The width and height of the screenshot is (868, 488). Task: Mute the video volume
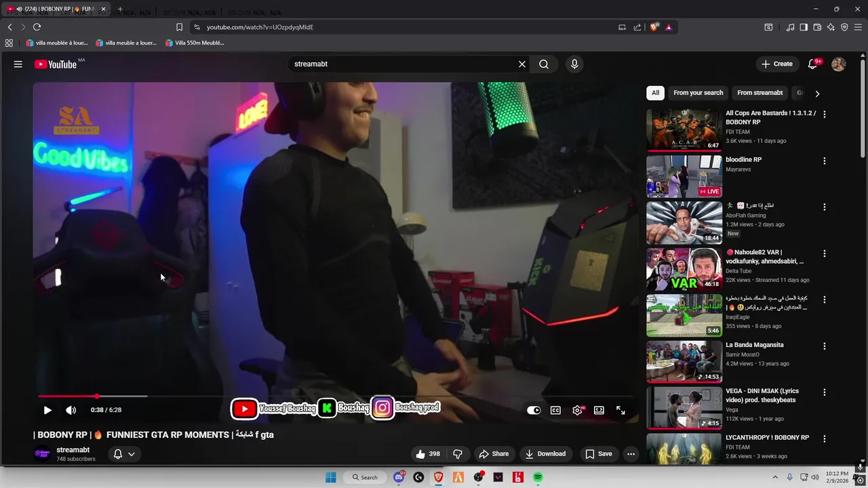[71, 410]
